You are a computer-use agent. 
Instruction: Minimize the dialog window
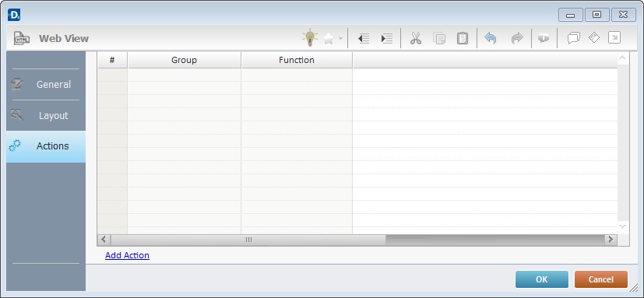(570, 15)
